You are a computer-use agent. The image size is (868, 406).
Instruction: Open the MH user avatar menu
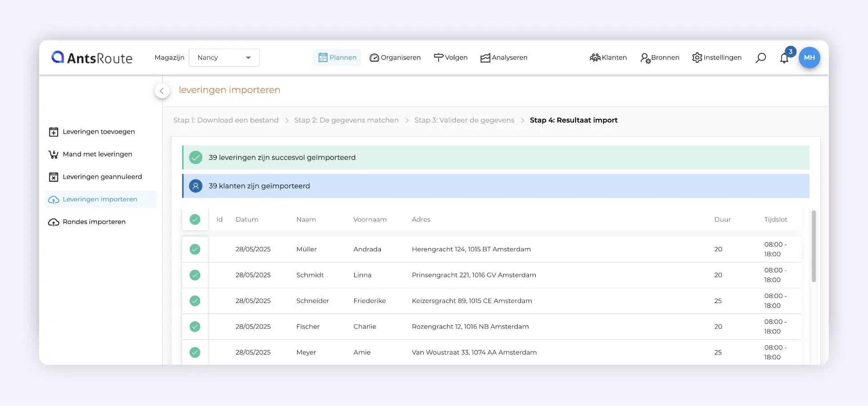809,58
